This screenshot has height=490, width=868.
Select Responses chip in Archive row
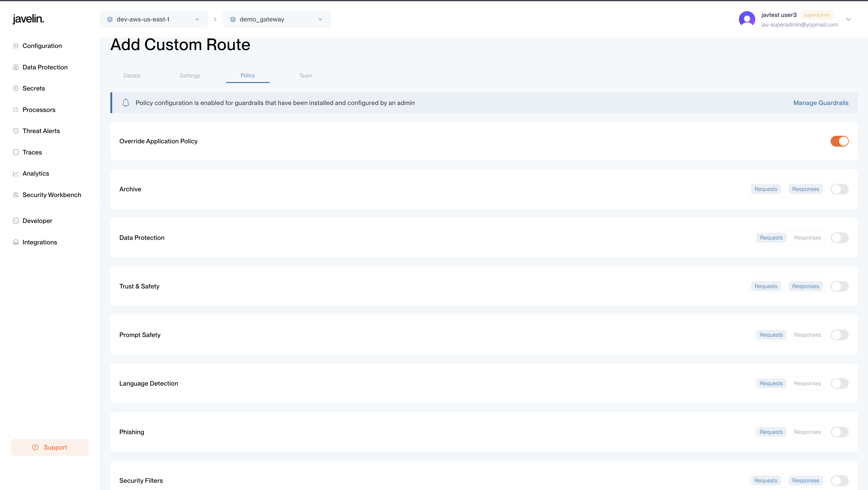pyautogui.click(x=805, y=189)
